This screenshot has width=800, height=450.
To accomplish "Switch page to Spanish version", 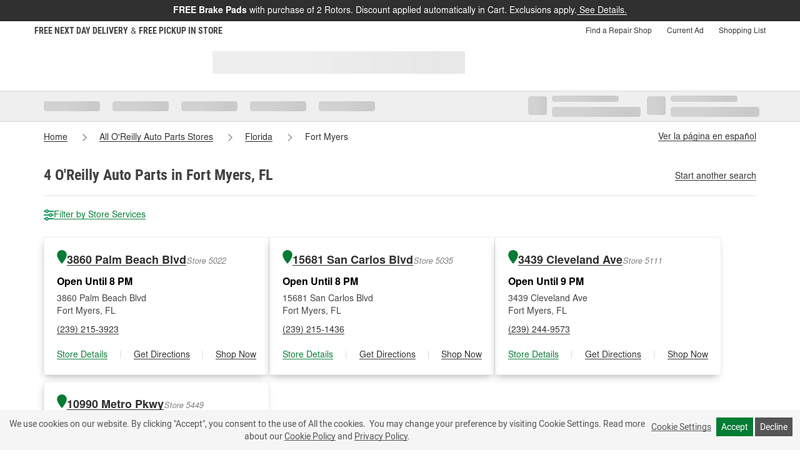I will [707, 136].
